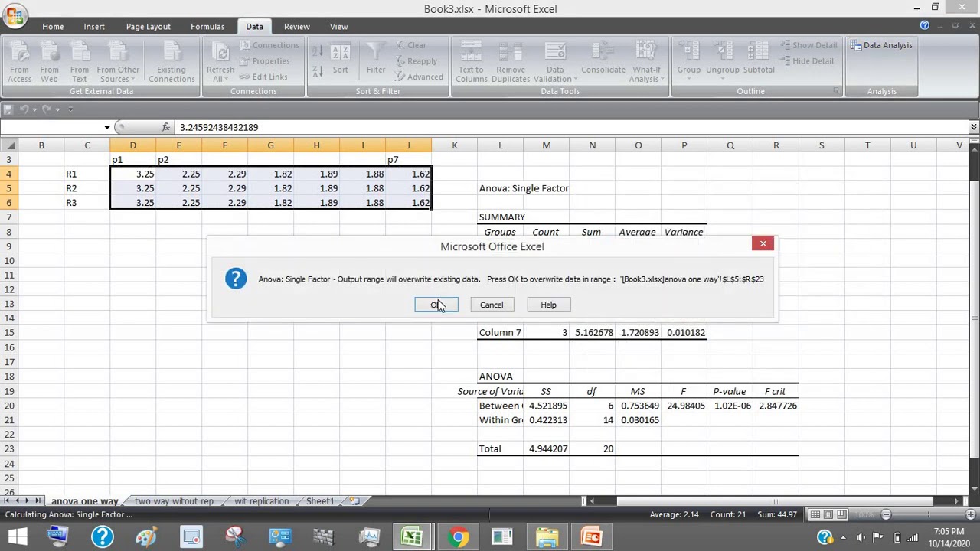Expand the formula bar
The image size is (980, 551).
pyautogui.click(x=973, y=127)
